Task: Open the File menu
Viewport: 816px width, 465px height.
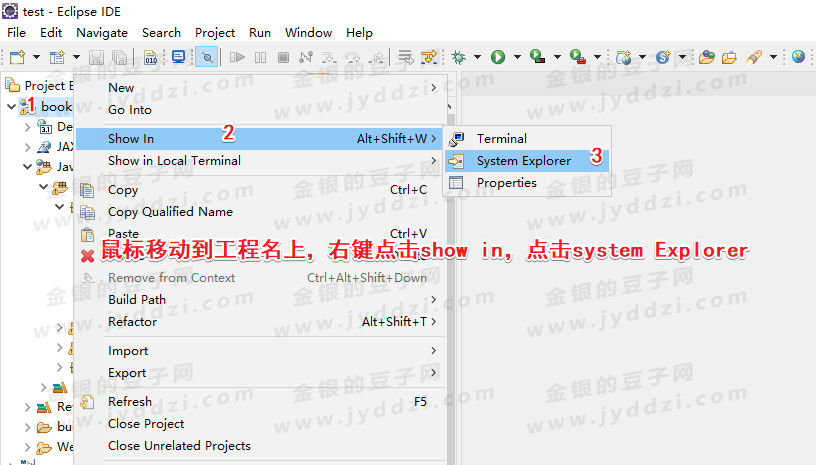Action: (x=16, y=32)
